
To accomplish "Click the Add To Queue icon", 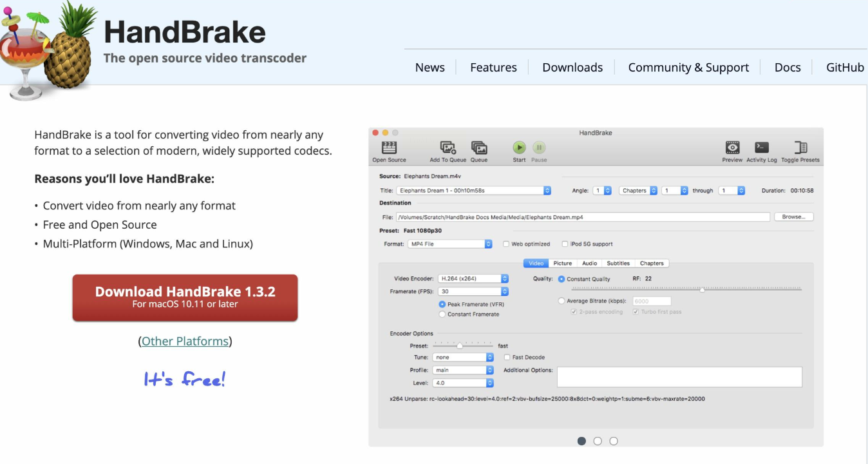I will (448, 148).
